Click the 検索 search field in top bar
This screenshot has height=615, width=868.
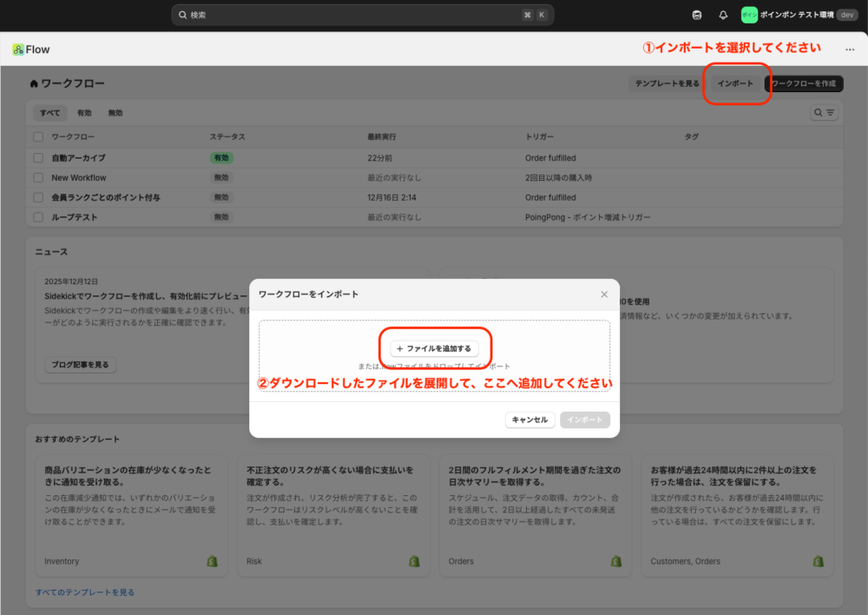(362, 15)
